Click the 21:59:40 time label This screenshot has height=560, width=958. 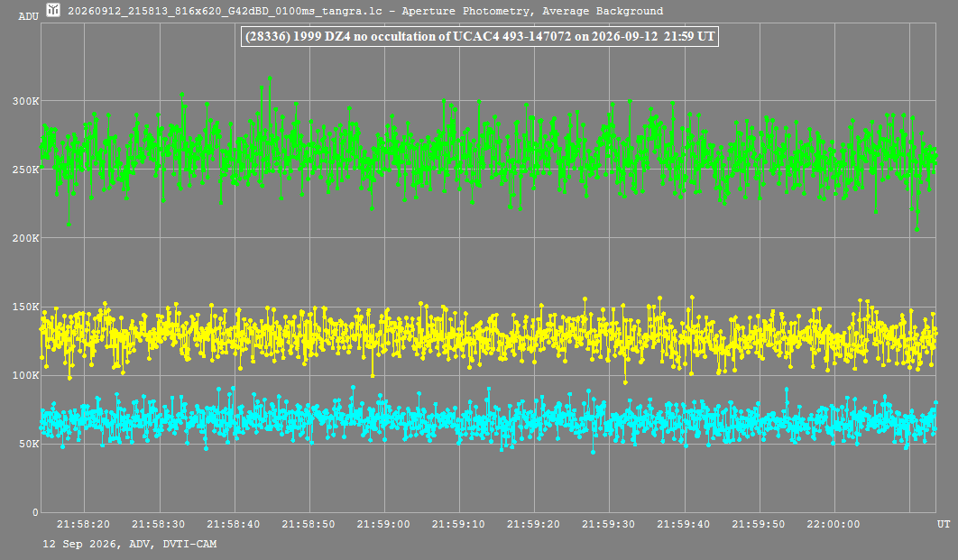(x=684, y=524)
